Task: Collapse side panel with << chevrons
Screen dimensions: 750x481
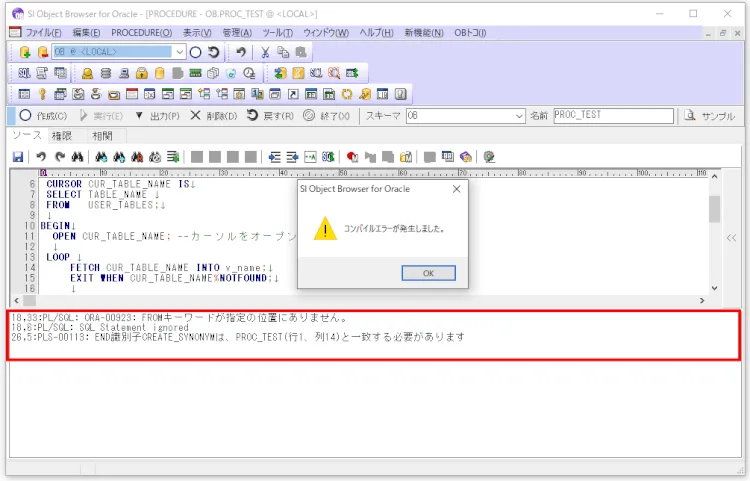Action: coord(731,238)
